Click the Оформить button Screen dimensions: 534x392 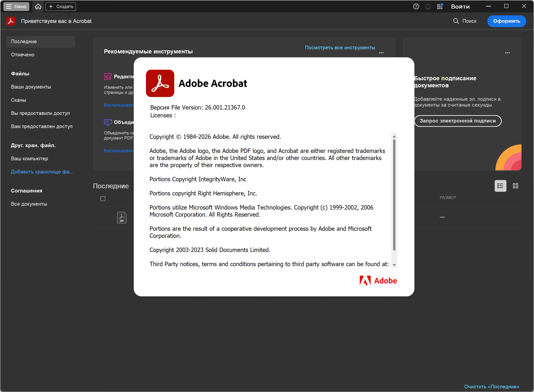coord(506,21)
